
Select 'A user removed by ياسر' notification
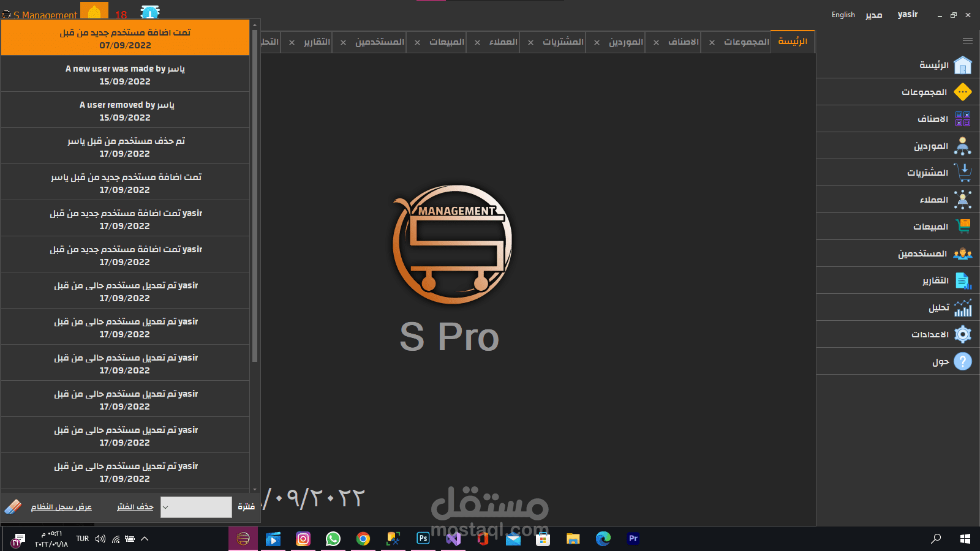click(x=126, y=110)
